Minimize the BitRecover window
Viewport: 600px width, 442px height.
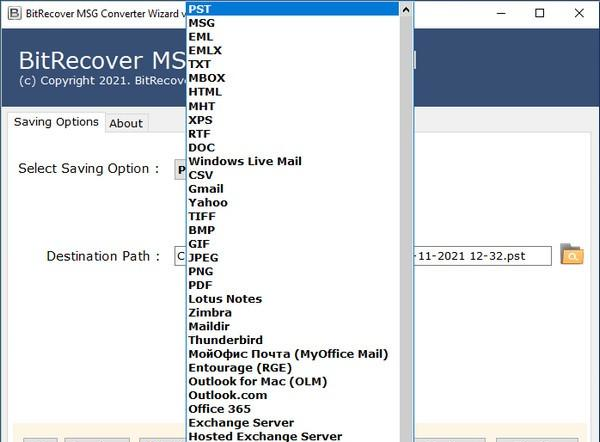point(501,13)
